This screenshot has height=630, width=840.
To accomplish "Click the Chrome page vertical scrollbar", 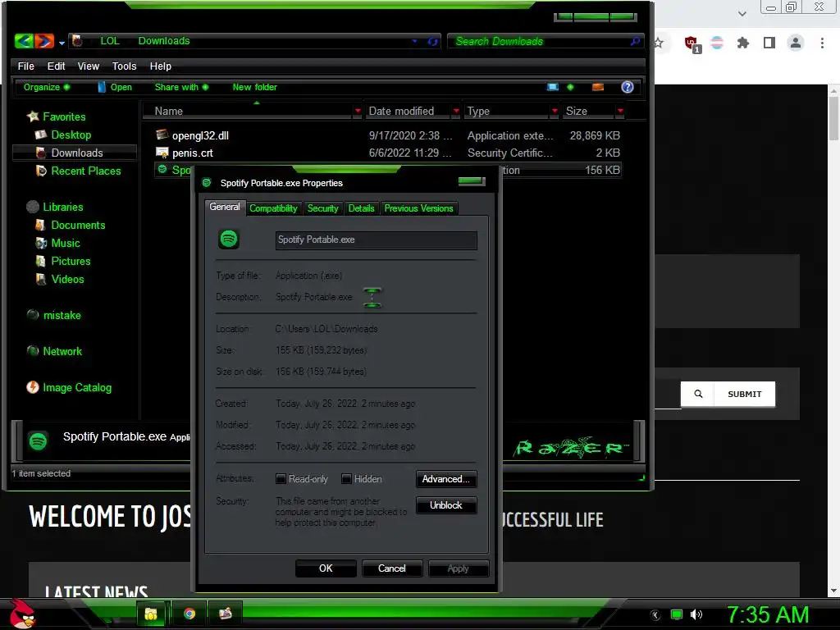I will point(833,340).
